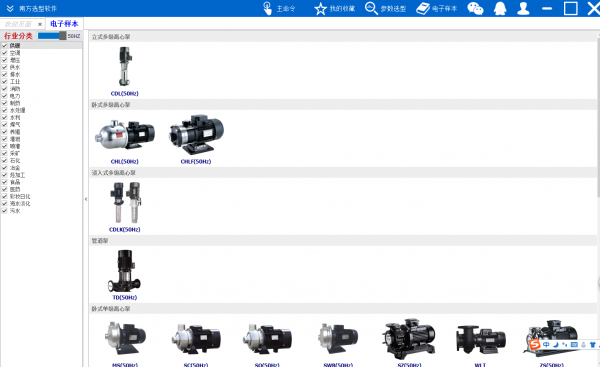This screenshot has width=600, height=367.
Task: Open the 电子样本 book icon in toolbar
Action: 423,8
